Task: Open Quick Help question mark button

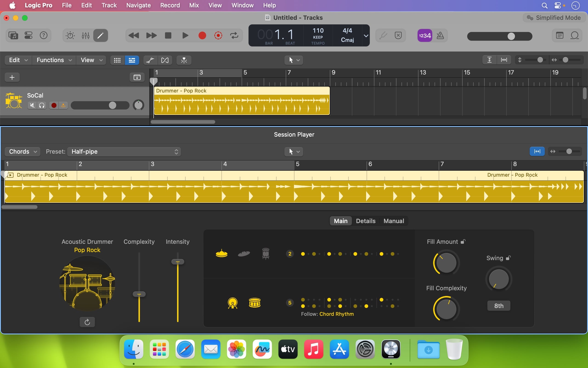Action: click(43, 35)
